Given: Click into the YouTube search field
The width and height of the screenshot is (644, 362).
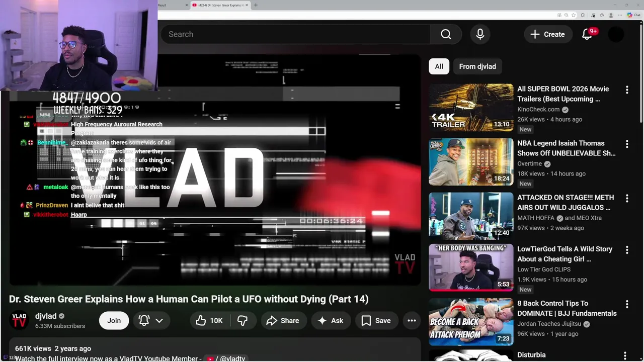Looking at the screenshot, I should tap(296, 34).
